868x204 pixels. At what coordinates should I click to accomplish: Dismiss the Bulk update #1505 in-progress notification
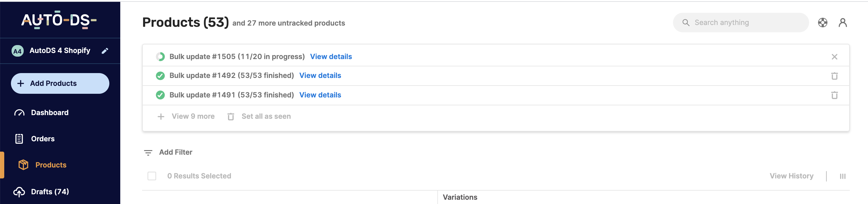(x=834, y=57)
